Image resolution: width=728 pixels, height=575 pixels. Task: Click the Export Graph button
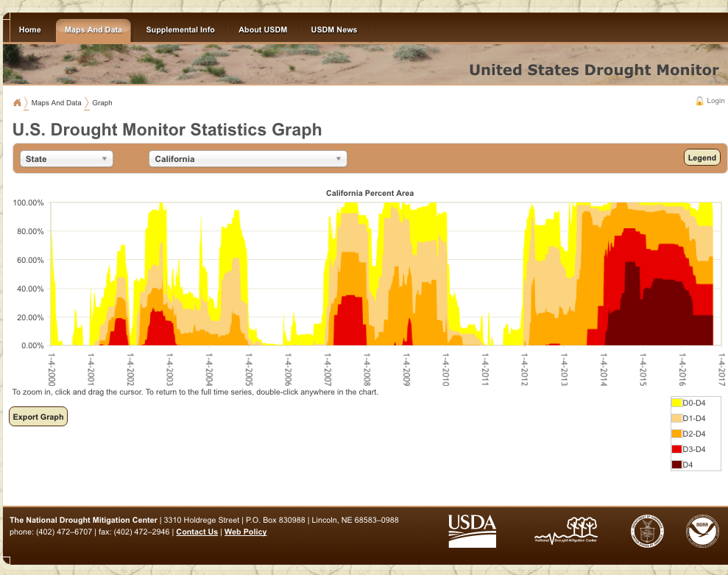pos(38,416)
